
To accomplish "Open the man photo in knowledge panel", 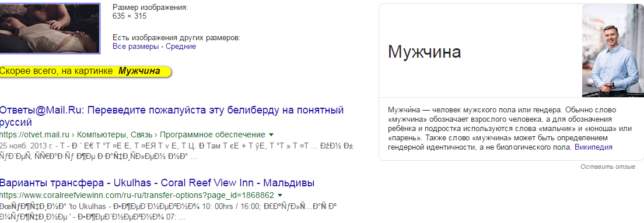I will point(612,51).
